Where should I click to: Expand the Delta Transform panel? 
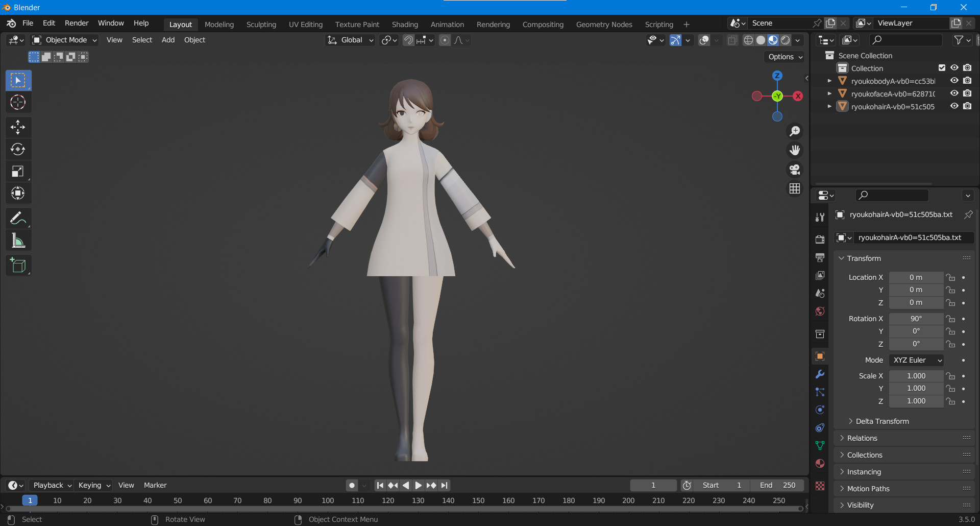[882, 421]
